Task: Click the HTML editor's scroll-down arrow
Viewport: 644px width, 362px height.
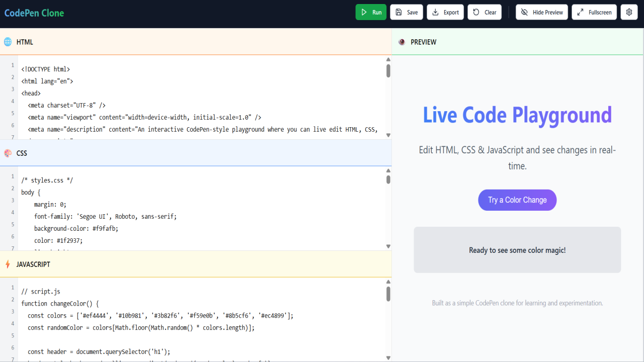Action: coord(387,135)
